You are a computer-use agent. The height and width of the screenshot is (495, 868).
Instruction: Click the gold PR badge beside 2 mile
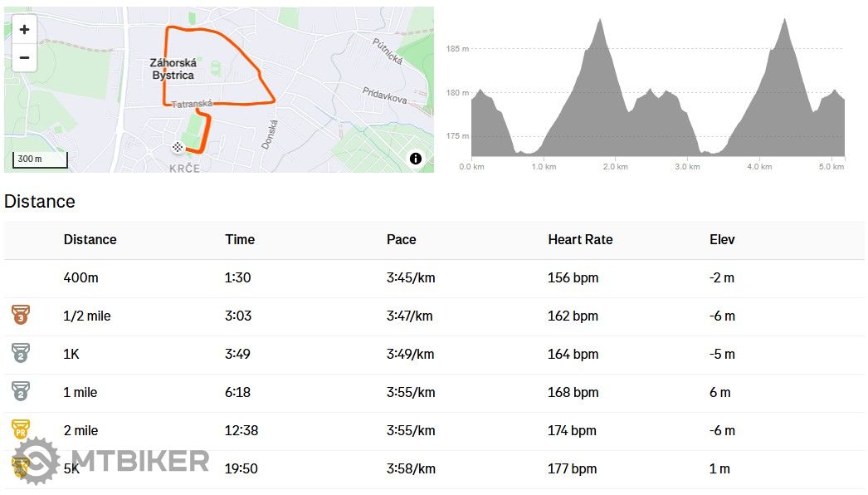(x=21, y=429)
